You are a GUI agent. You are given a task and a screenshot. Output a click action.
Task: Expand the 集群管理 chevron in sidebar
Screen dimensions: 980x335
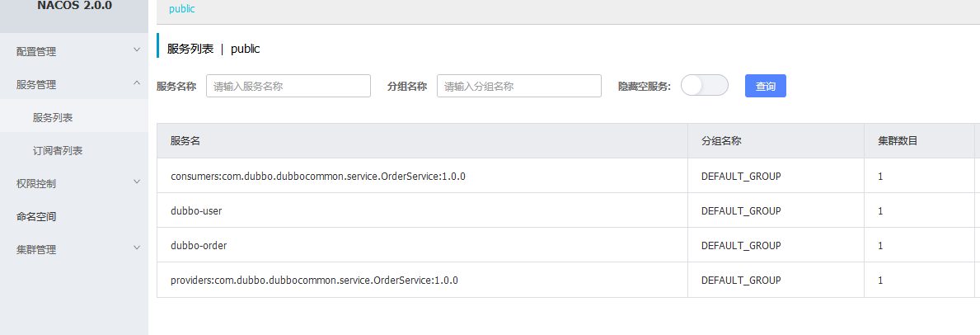(x=137, y=248)
